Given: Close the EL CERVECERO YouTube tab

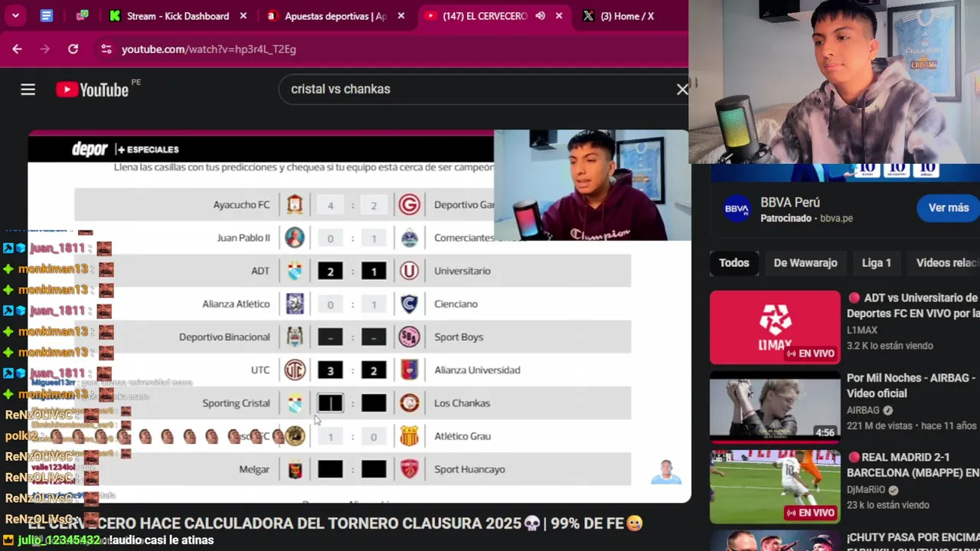Looking at the screenshot, I should [x=559, y=16].
